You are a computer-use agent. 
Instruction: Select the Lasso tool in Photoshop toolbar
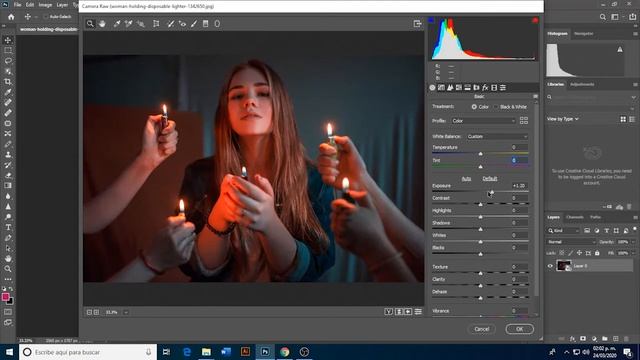click(8, 61)
